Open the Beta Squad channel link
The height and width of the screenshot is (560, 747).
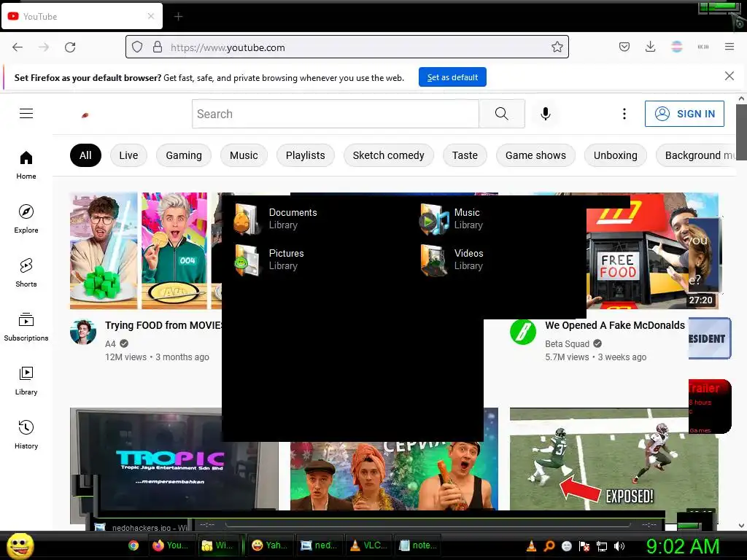pyautogui.click(x=567, y=344)
